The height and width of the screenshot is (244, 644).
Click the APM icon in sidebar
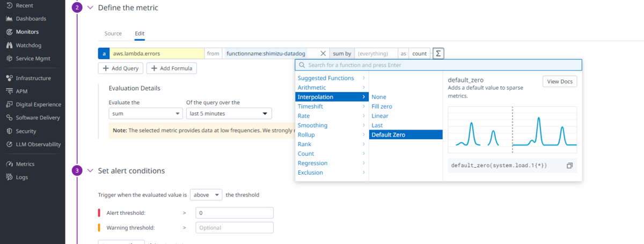tap(9, 91)
